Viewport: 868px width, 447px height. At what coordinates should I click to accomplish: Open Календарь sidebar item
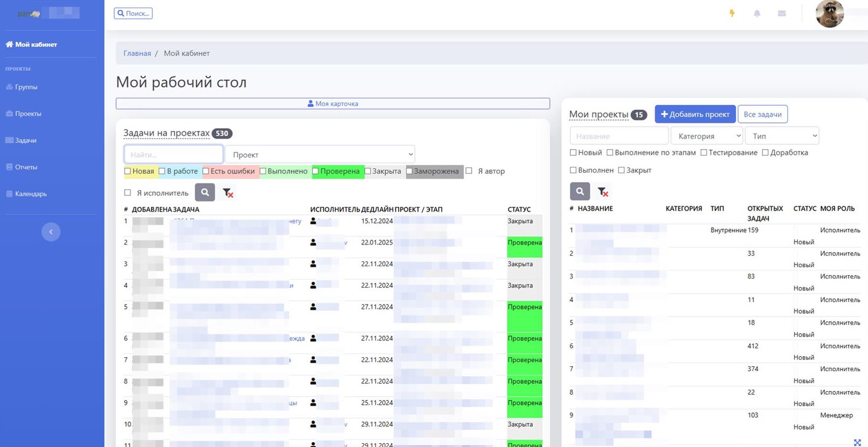31,194
